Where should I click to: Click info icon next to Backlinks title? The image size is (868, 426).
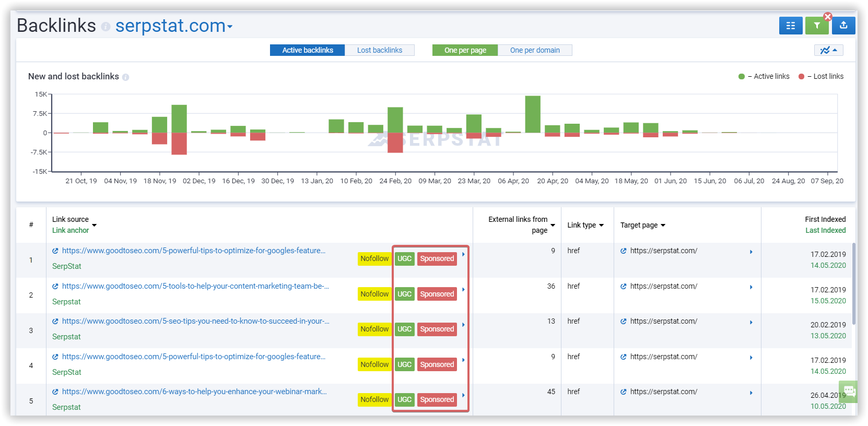[105, 27]
